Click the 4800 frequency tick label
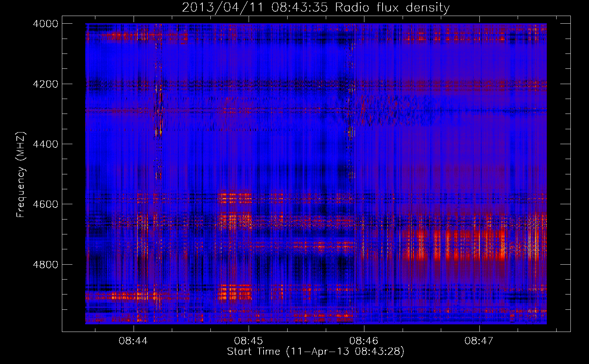 46,264
